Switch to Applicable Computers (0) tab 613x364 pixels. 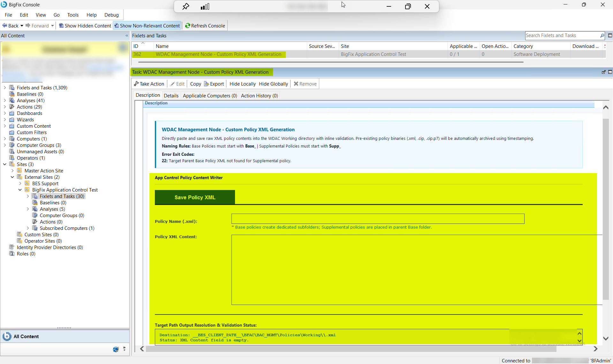[x=210, y=95]
